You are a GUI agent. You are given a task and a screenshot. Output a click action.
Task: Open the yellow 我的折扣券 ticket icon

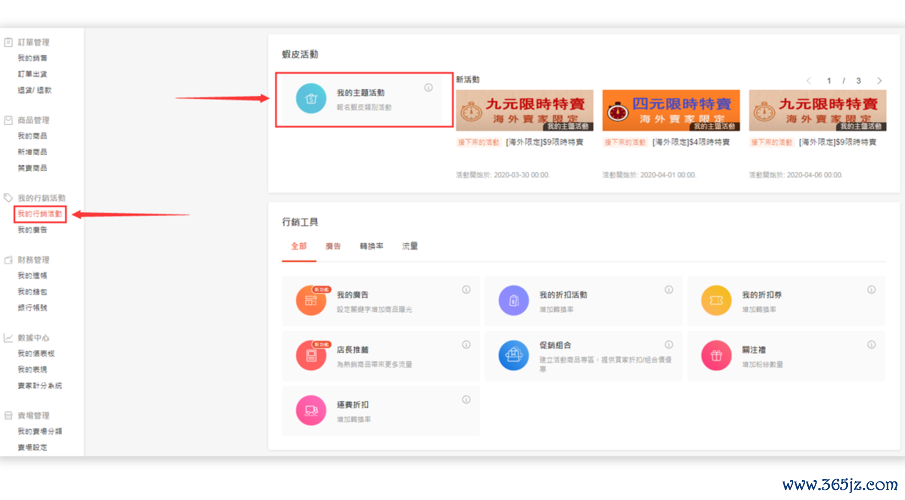(x=716, y=300)
